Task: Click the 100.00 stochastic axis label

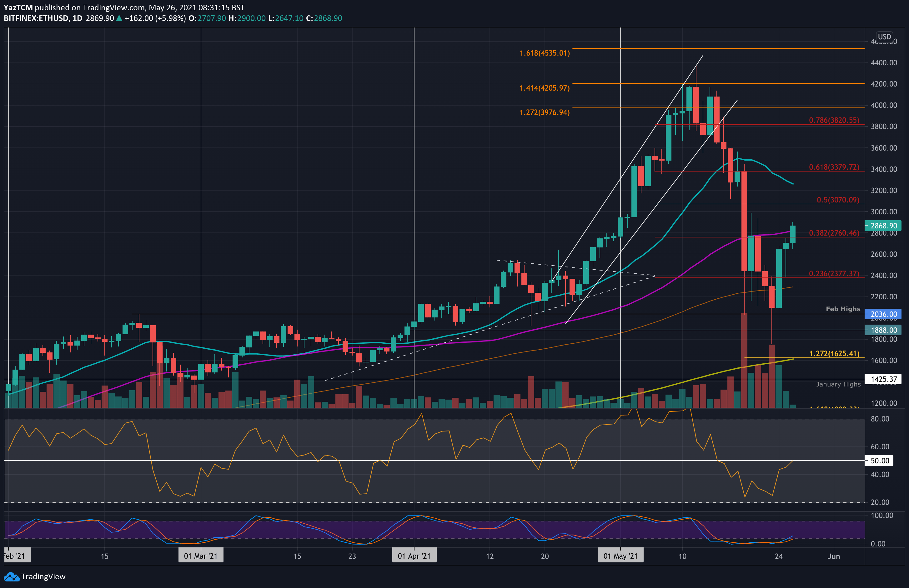Action: [881, 515]
